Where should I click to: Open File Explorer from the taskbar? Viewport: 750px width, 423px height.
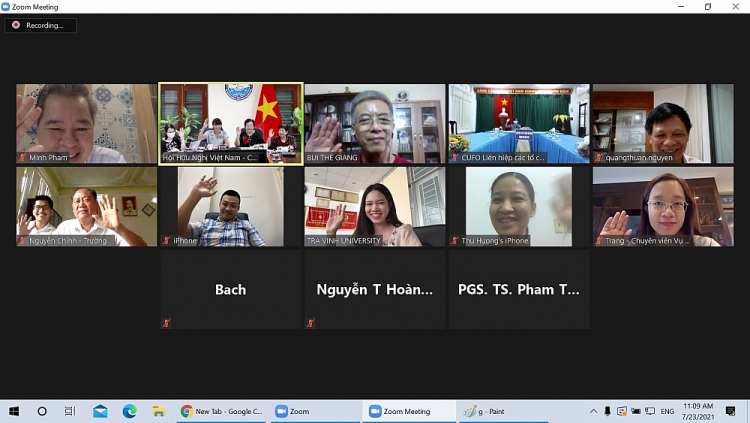click(x=158, y=411)
